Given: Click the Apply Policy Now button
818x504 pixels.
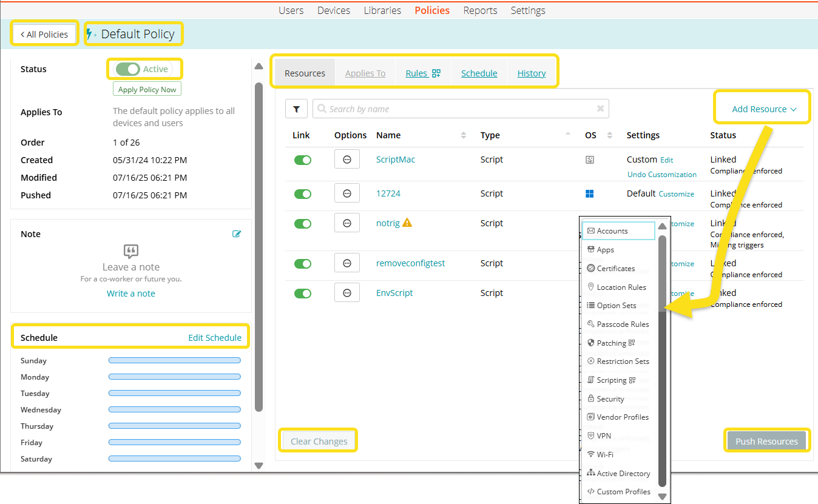Looking at the screenshot, I should (x=147, y=90).
